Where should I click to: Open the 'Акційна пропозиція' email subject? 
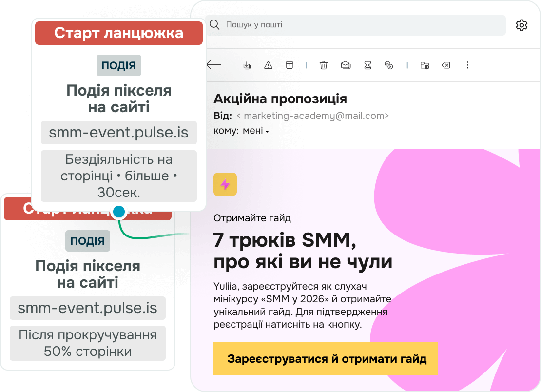coord(280,98)
